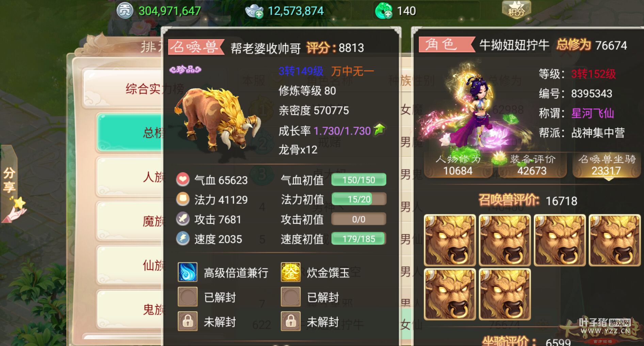644x346 pixels.
Task: Select the first bull summon thumbnail
Action: pos(450,240)
